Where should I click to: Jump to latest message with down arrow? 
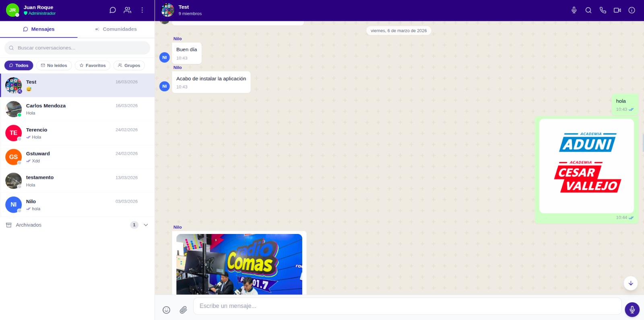(x=631, y=283)
